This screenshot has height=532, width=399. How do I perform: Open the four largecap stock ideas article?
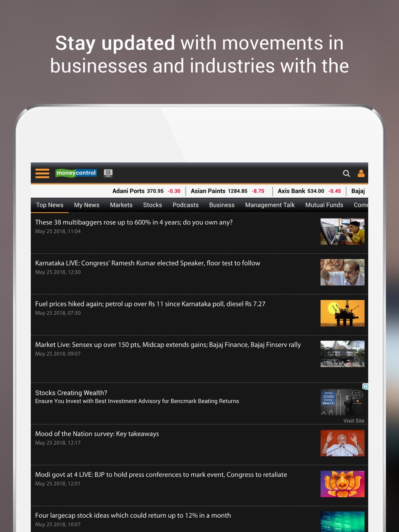pos(199,519)
